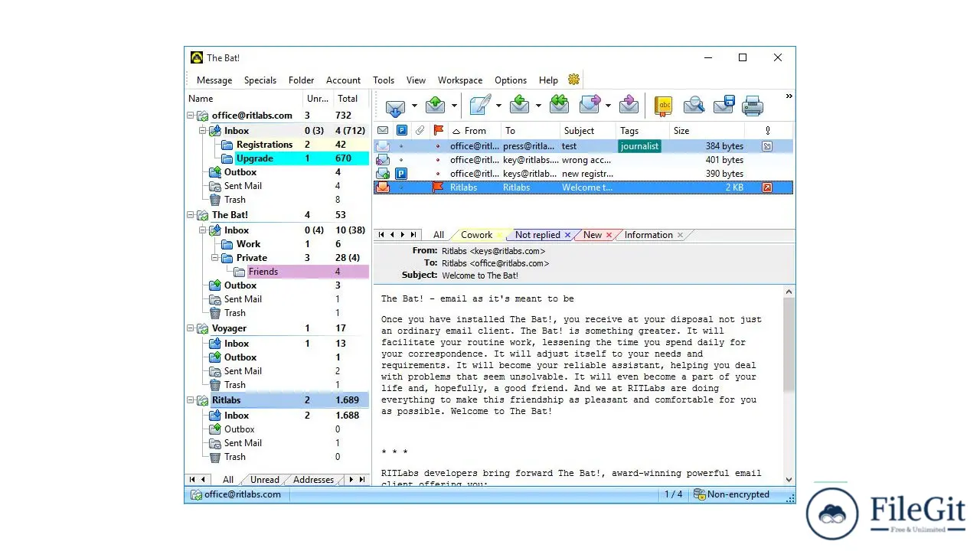
Task: Switch to the Not replied tab
Action: pos(537,235)
